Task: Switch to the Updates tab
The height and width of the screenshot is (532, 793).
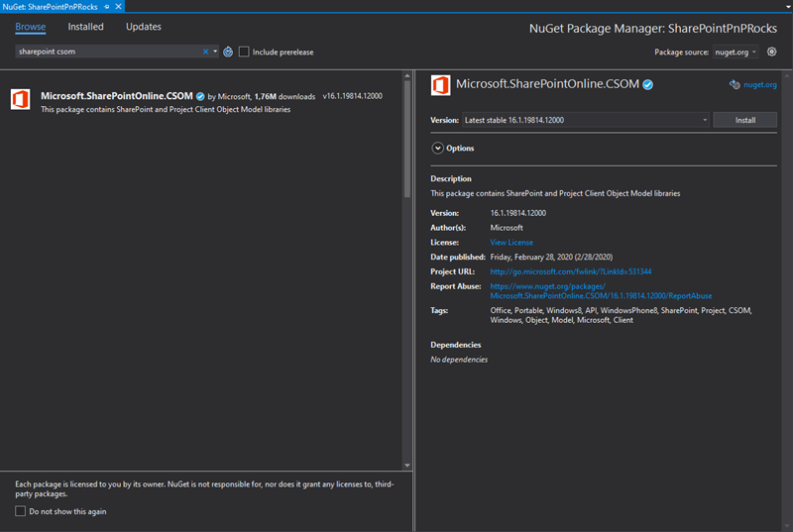Action: coord(144,27)
